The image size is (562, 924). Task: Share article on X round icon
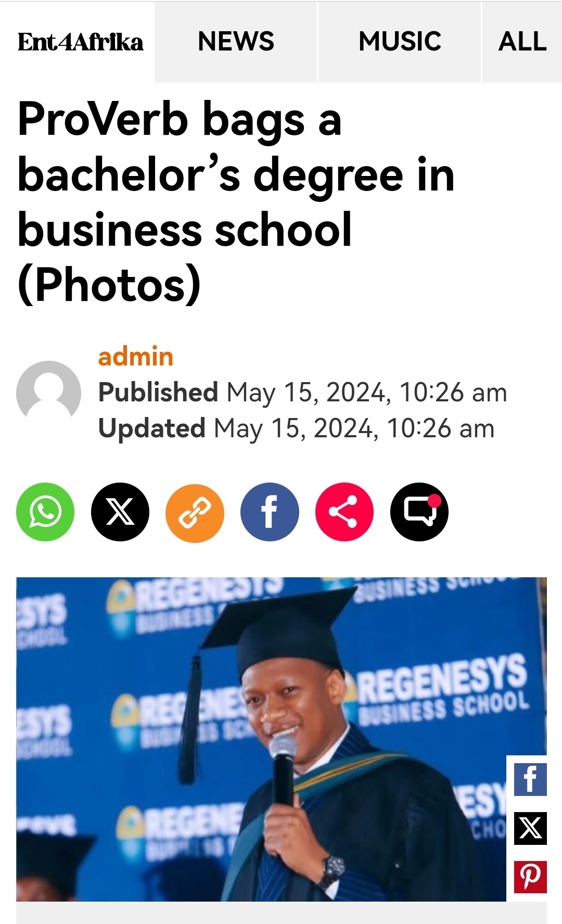[120, 512]
